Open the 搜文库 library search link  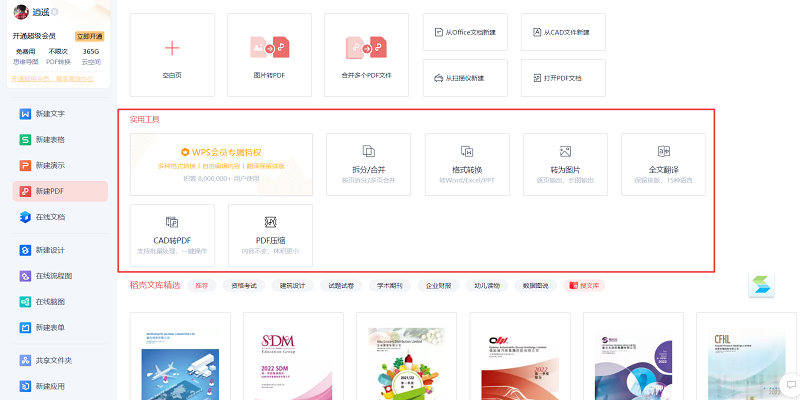pyautogui.click(x=585, y=286)
